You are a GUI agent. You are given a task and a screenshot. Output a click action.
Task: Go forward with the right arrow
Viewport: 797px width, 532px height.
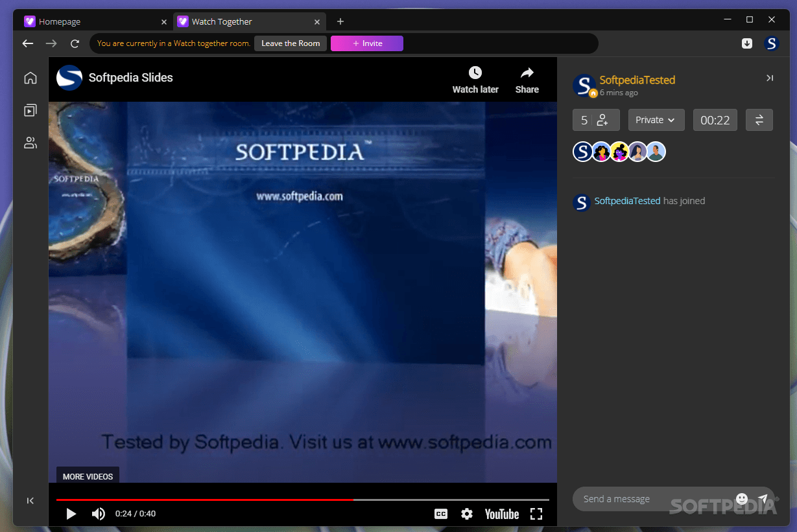pyautogui.click(x=51, y=43)
